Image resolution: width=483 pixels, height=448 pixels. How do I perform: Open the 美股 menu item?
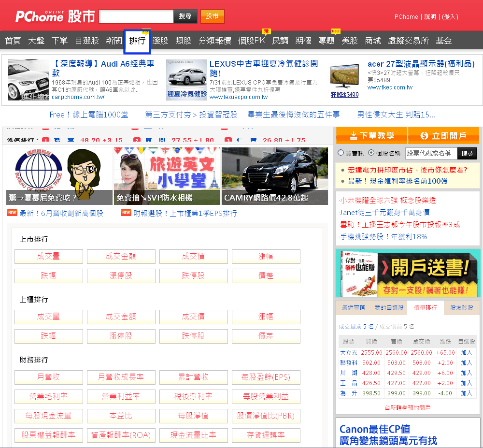(x=350, y=41)
